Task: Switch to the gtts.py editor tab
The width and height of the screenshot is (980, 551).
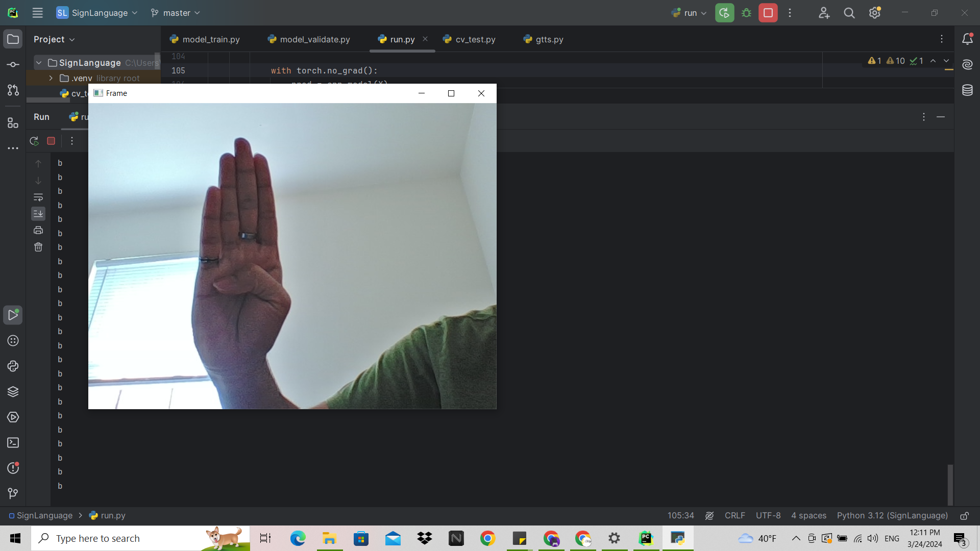Action: pos(549,39)
